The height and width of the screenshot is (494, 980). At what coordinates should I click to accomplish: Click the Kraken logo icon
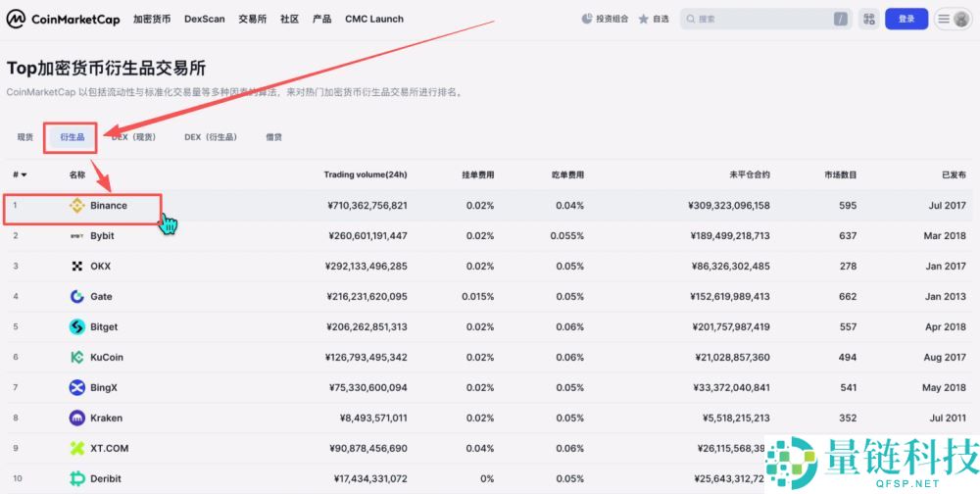76,419
